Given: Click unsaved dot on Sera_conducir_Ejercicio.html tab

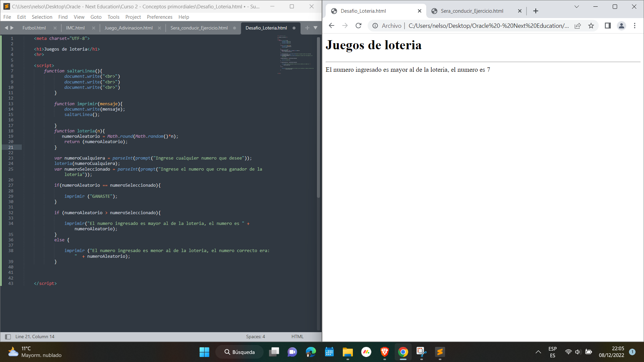Looking at the screenshot, I should point(234,28).
